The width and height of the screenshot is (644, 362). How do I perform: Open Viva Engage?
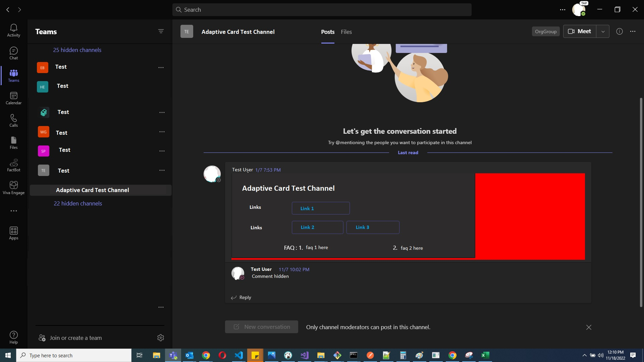[13, 187]
